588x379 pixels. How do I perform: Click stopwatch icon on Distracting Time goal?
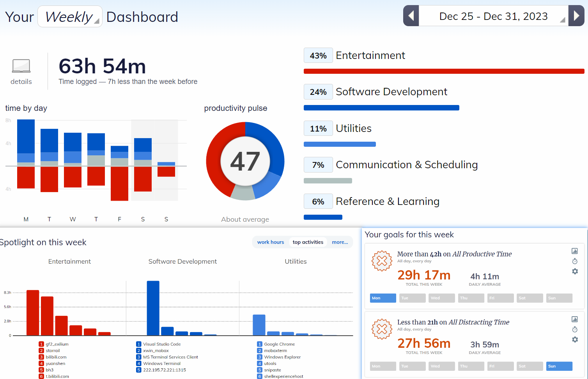[575, 329]
